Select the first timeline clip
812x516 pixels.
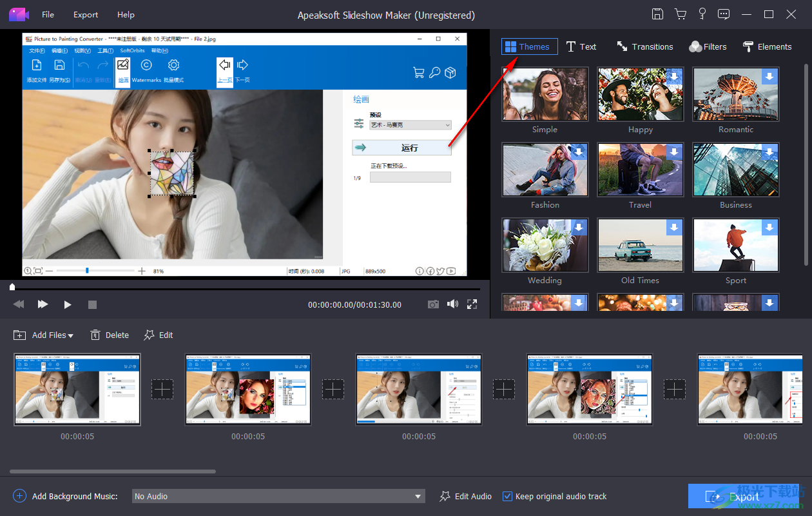(x=77, y=389)
